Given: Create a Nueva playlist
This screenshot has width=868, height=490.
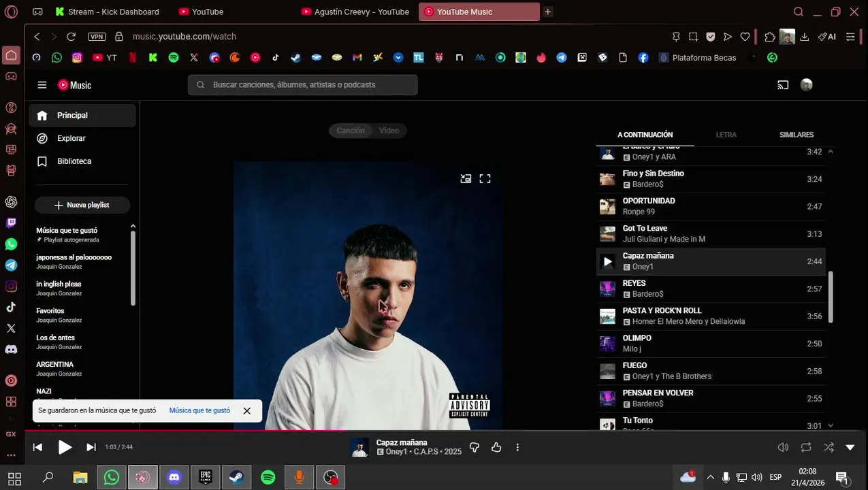Looking at the screenshot, I should pyautogui.click(x=82, y=205).
